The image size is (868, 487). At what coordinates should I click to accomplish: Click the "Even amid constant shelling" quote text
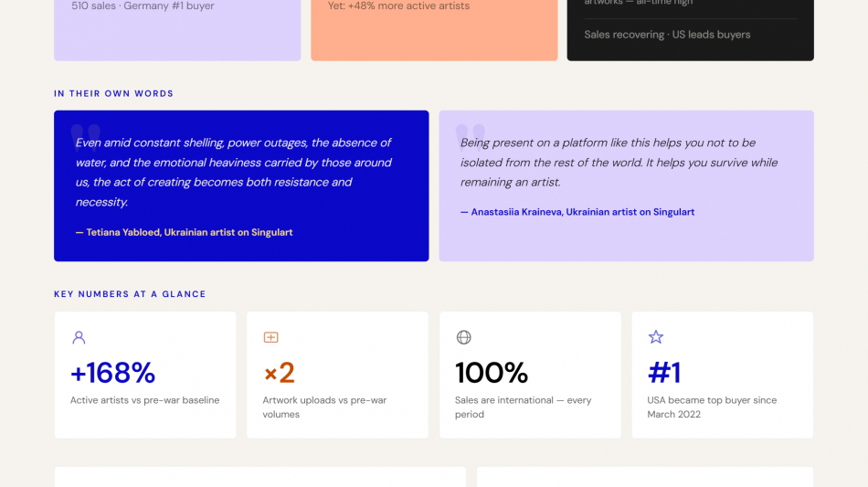[x=233, y=172]
